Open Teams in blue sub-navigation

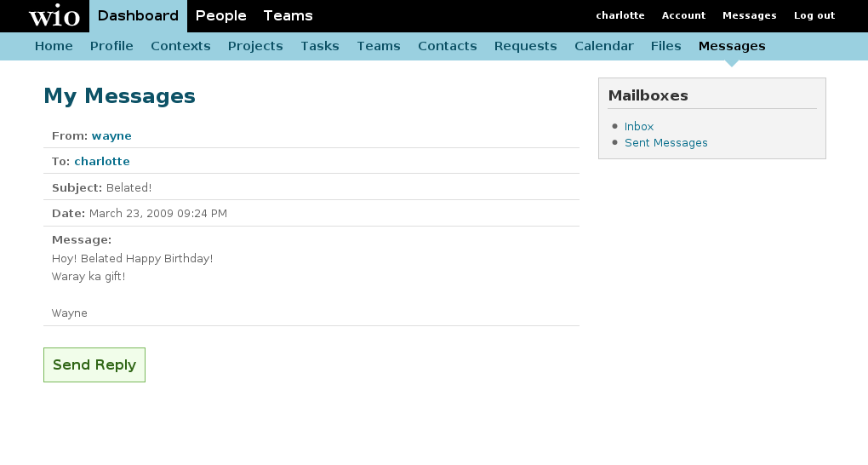pos(379,46)
